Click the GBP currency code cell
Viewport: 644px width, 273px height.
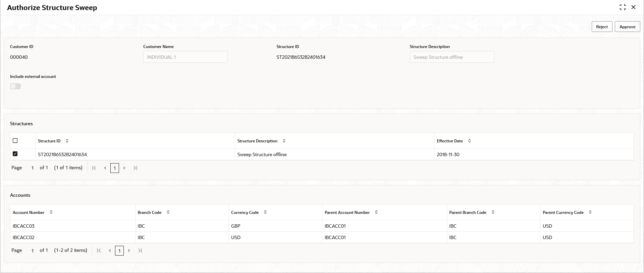tap(275, 226)
